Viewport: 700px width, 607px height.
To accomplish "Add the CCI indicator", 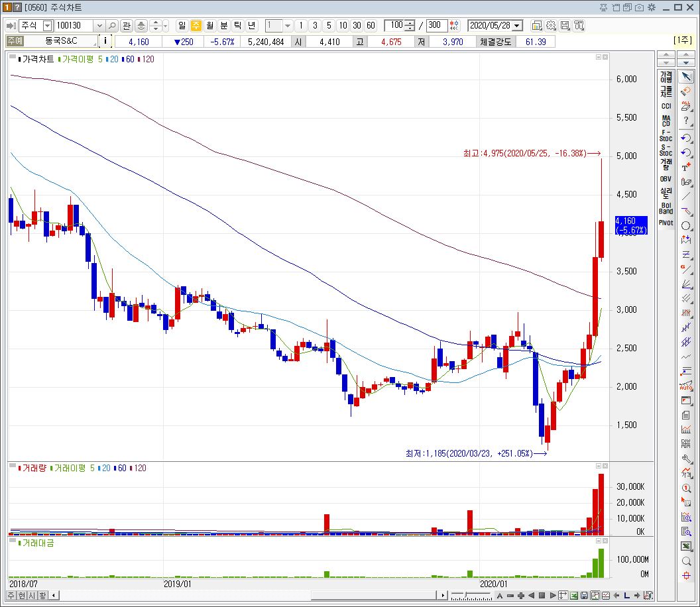I will coord(666,106).
